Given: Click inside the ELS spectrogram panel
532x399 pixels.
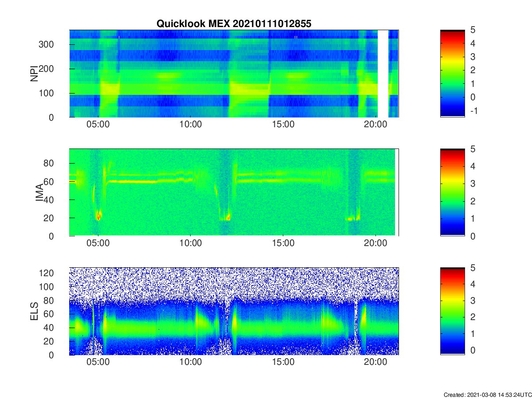Looking at the screenshot, I should pos(234,311).
